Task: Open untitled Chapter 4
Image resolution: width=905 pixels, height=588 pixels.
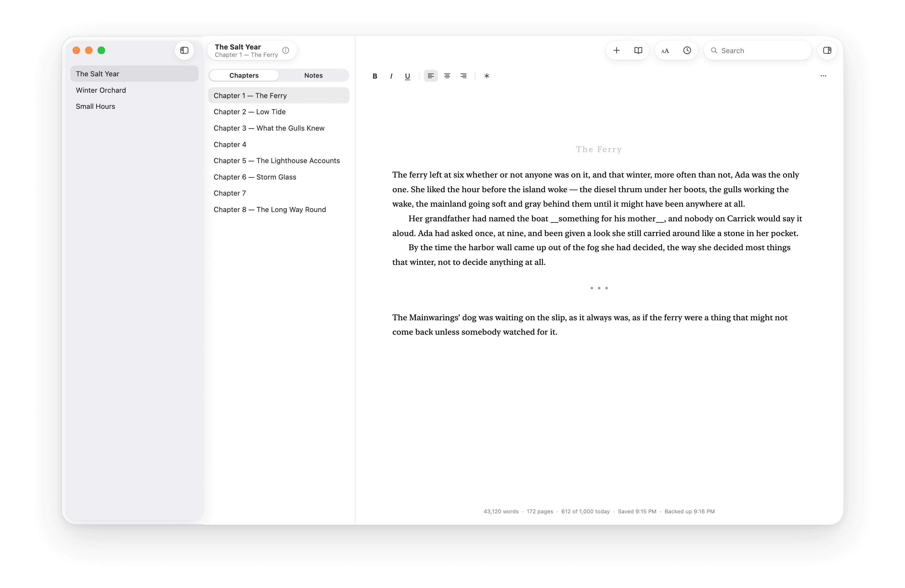Action: coord(279,144)
